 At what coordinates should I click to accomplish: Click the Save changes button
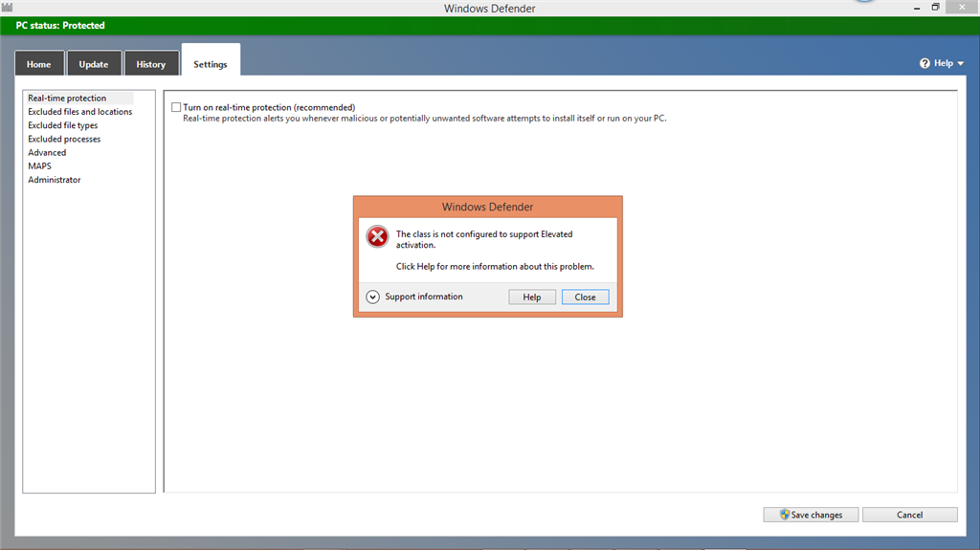click(811, 515)
